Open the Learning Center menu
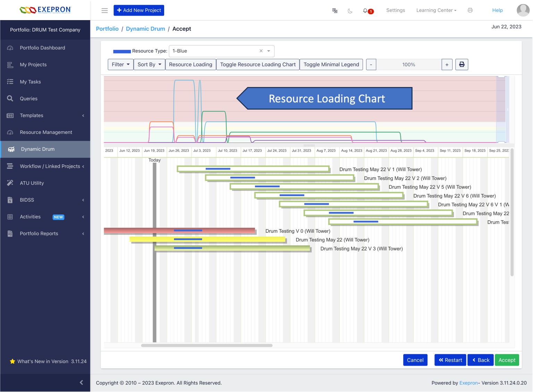Screen dimensions: 533x392 pos(436,10)
